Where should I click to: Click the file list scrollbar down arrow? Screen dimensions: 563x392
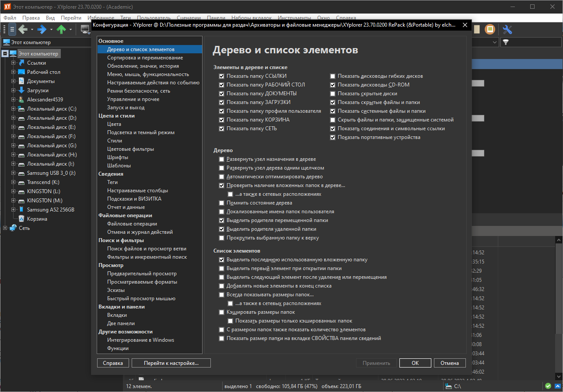(x=558, y=377)
